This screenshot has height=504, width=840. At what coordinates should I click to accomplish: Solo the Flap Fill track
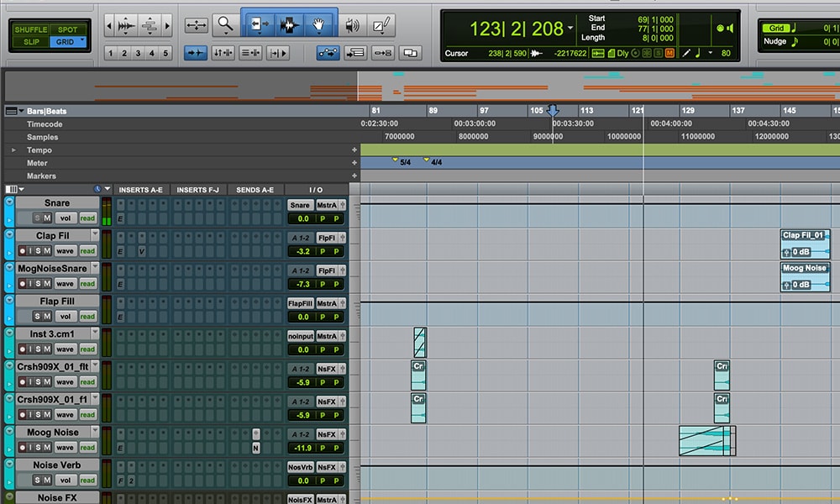pyautogui.click(x=36, y=316)
